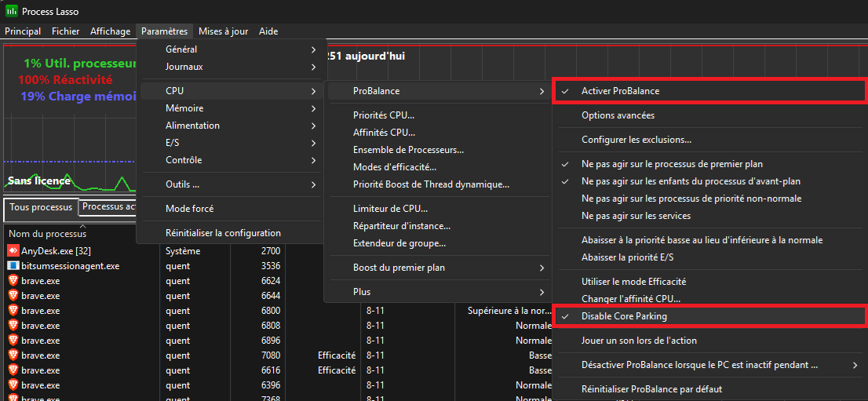Open the Affichage menu

(x=110, y=31)
